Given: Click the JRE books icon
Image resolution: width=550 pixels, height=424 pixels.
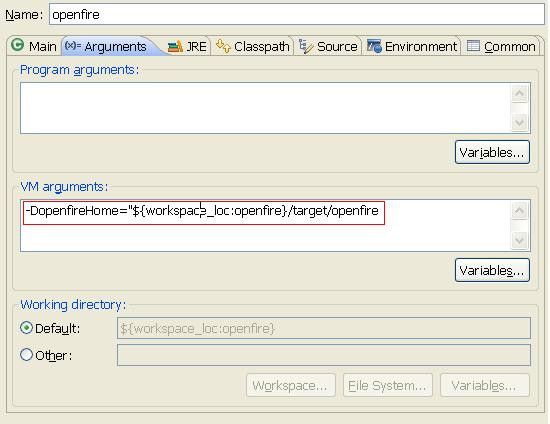Looking at the screenshot, I should (175, 46).
